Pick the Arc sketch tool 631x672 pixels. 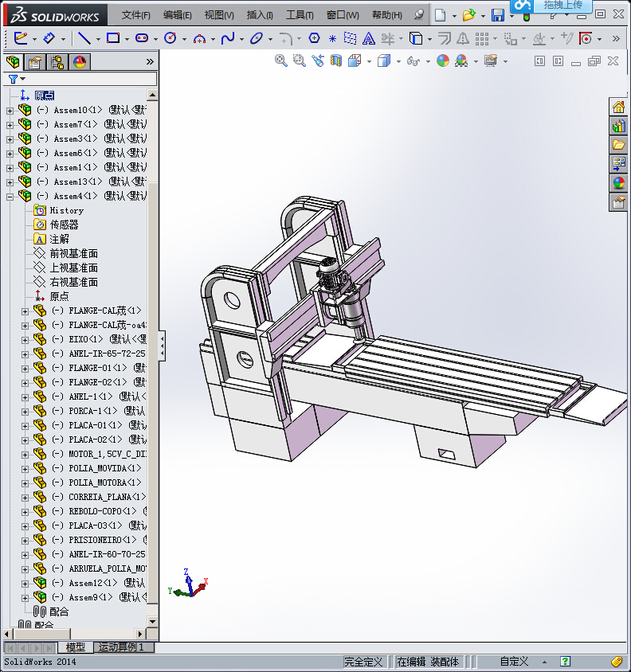click(199, 38)
